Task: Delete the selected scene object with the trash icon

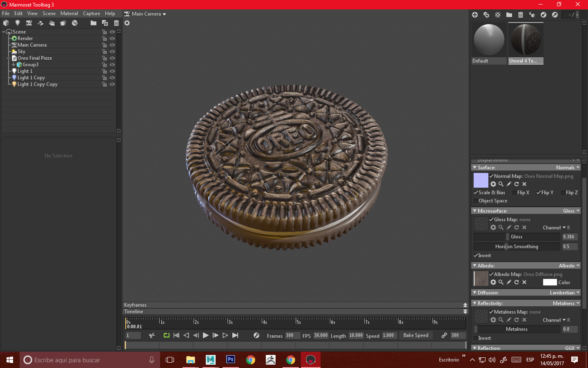Action: click(x=116, y=23)
